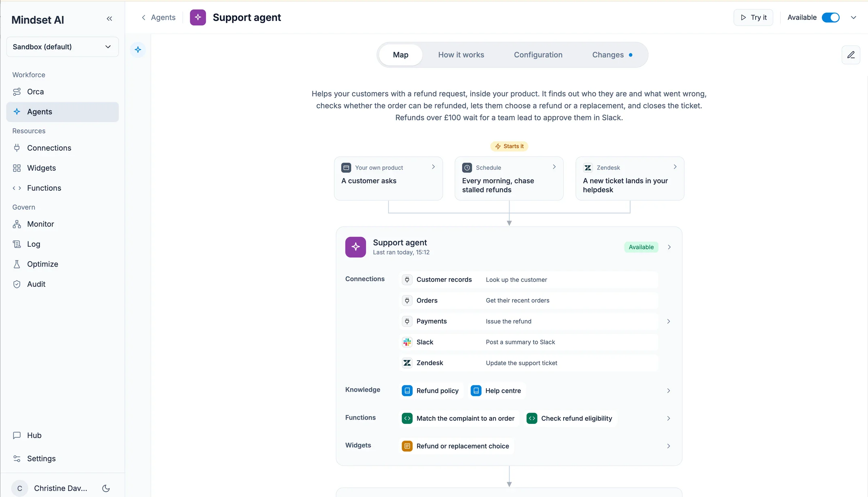Open the blue sparkle assistant button
This screenshot has width=868, height=497.
138,50
